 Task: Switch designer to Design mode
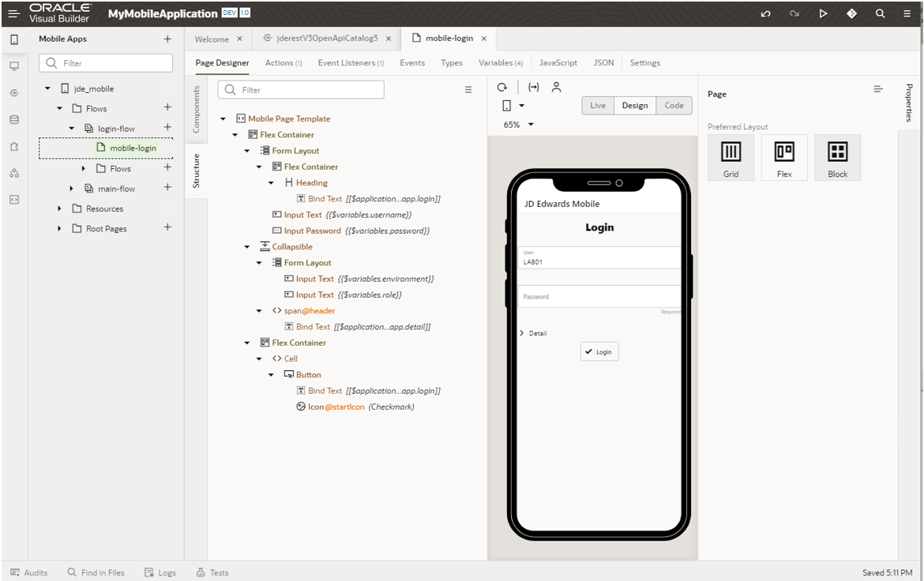[635, 106]
